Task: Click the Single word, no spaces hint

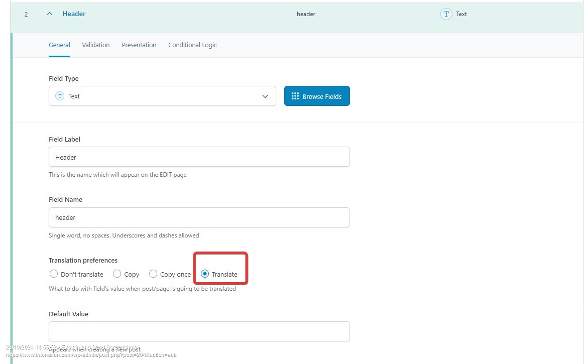Action: tap(124, 235)
